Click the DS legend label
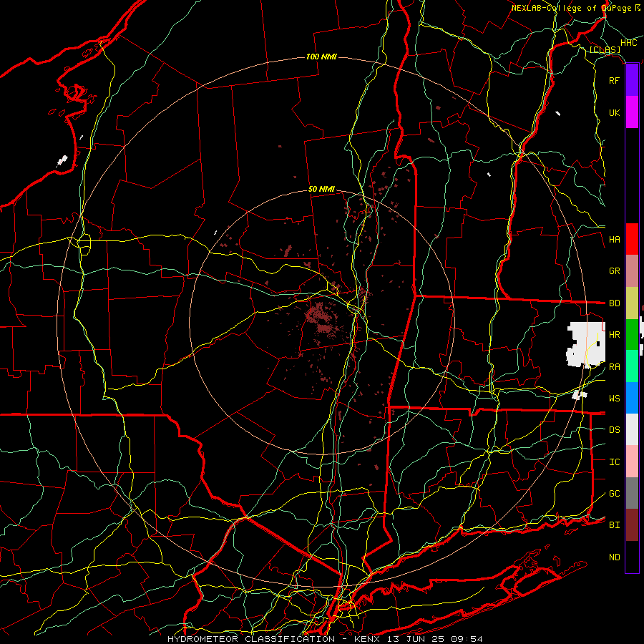644x644 pixels. click(615, 430)
